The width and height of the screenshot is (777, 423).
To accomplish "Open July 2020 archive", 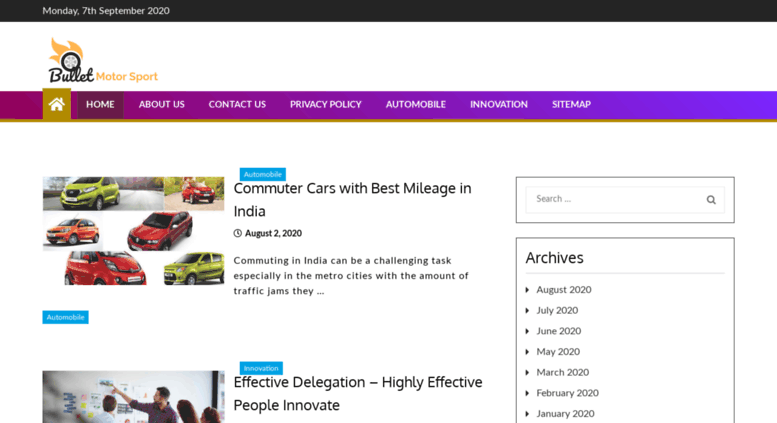I will tap(557, 310).
